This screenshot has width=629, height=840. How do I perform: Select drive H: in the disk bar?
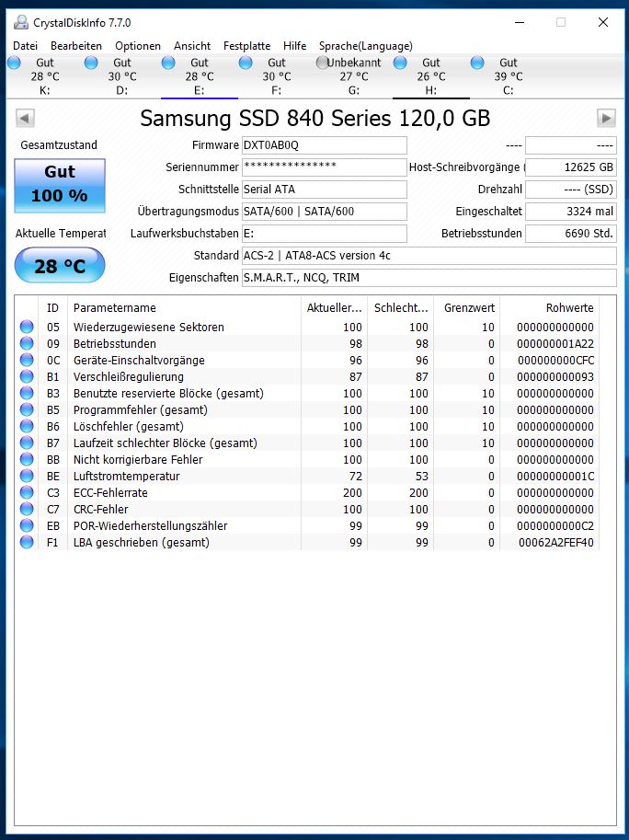431,76
